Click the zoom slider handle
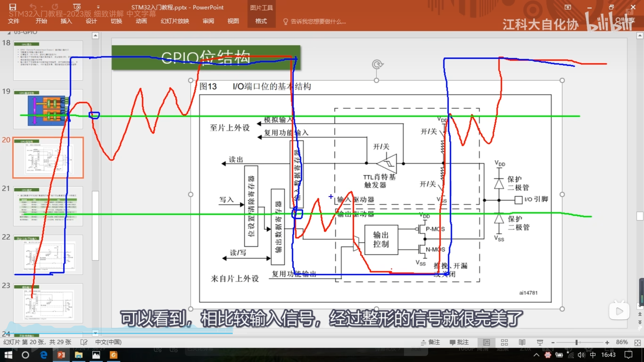Screen dimensions: 644x362 click(576, 342)
